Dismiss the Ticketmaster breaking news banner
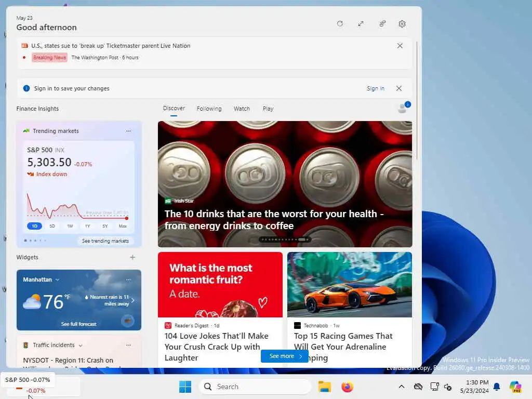The image size is (532, 399). (400, 46)
